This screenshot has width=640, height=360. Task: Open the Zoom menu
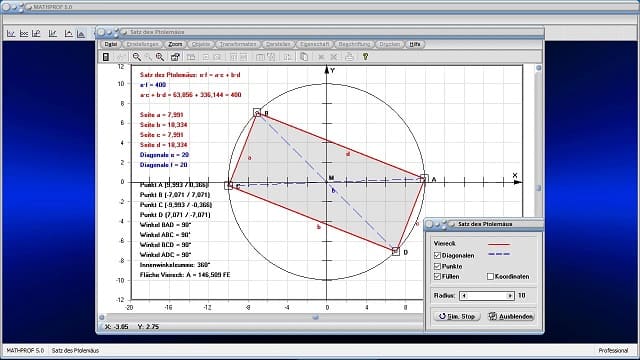[175, 44]
